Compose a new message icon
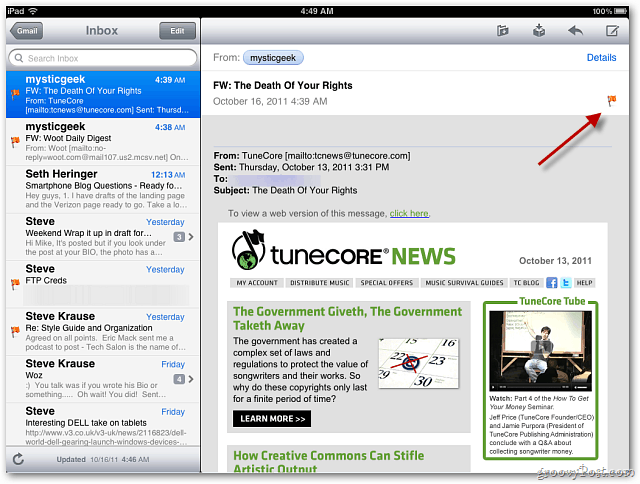 pos(612,31)
